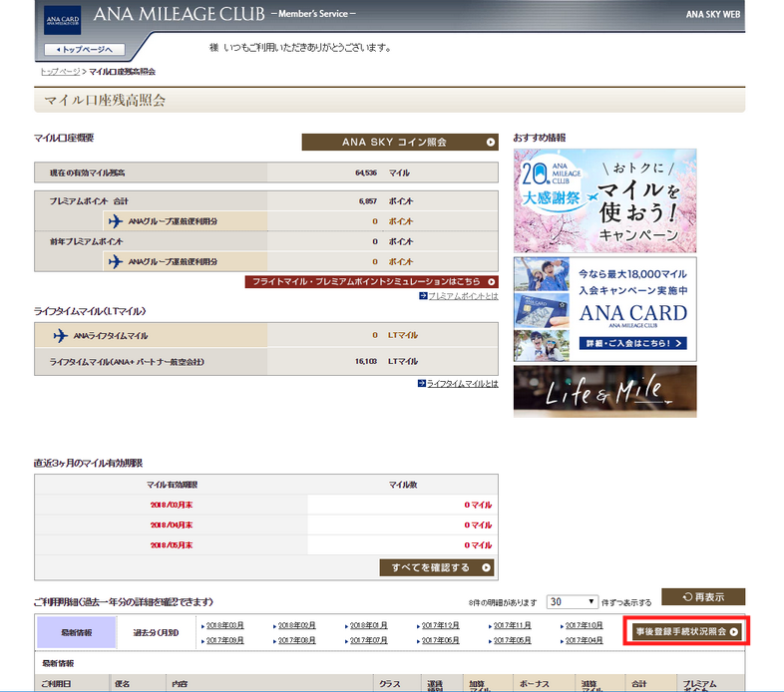Open the ライフタイムマイルとは help link
The width and height of the screenshot is (784, 692).
pos(463,384)
